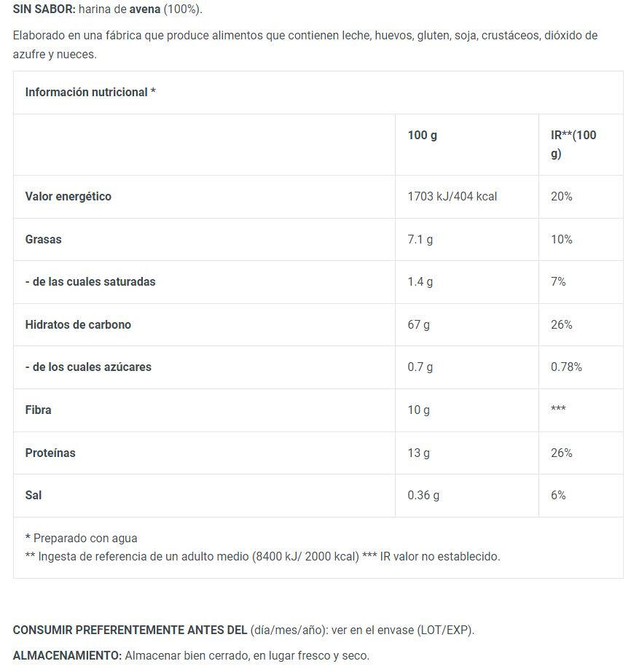Select the 'Valor energético' row label
Image resolution: width=631 pixels, height=672 pixels.
[x=68, y=197]
